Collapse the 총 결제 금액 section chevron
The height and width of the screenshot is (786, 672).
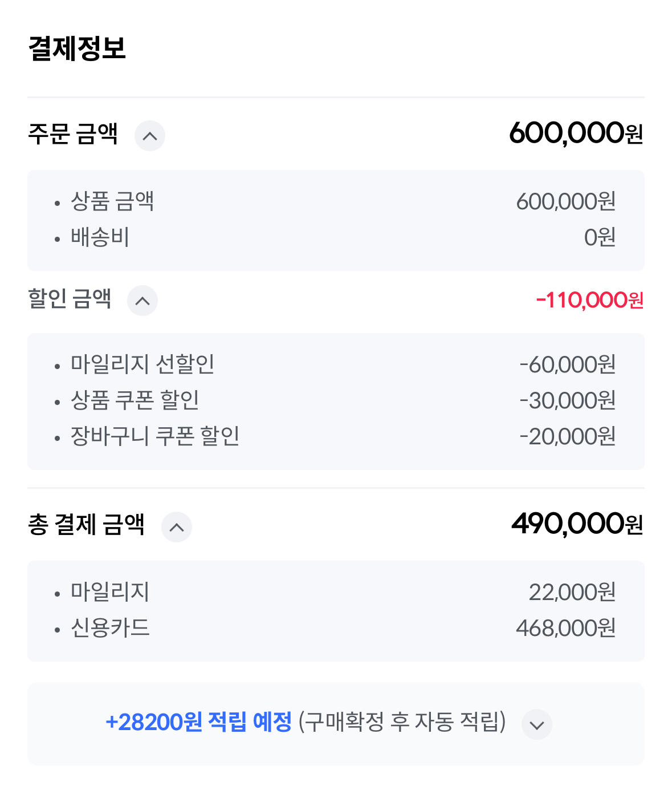pos(177,527)
